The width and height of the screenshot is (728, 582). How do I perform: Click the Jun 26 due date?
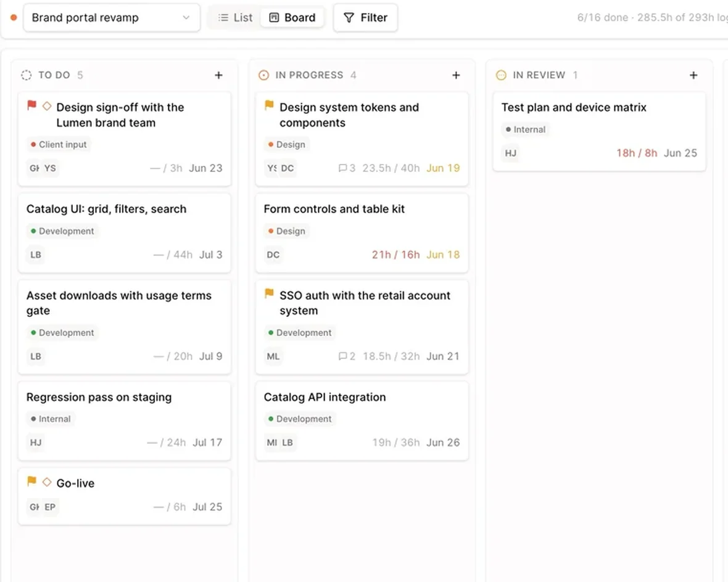click(443, 443)
